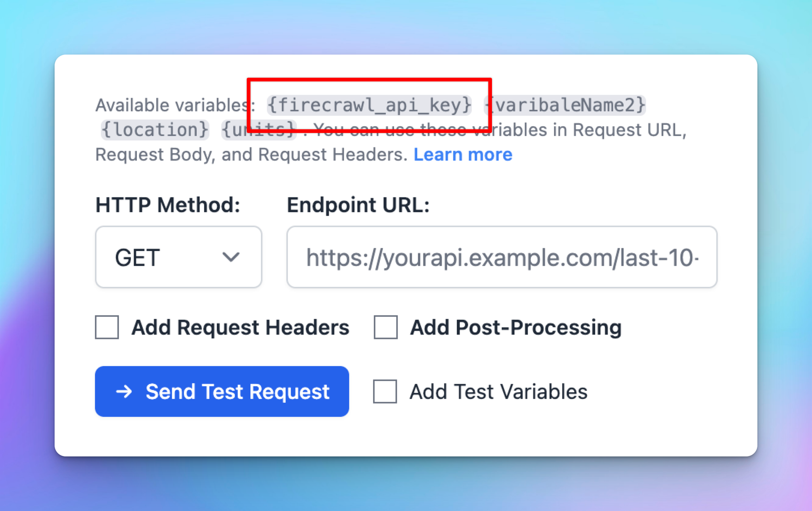The height and width of the screenshot is (511, 812).
Task: Open the Learn more link
Action: (463, 154)
